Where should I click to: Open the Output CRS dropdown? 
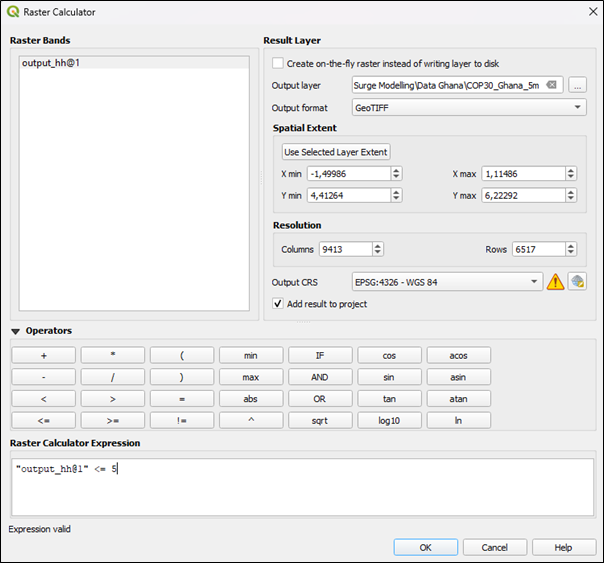tap(447, 282)
